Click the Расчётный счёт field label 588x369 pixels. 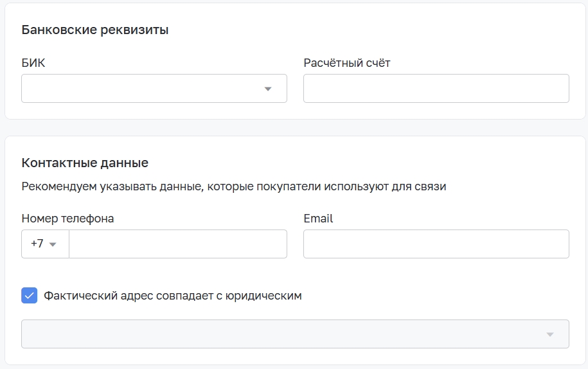347,63
